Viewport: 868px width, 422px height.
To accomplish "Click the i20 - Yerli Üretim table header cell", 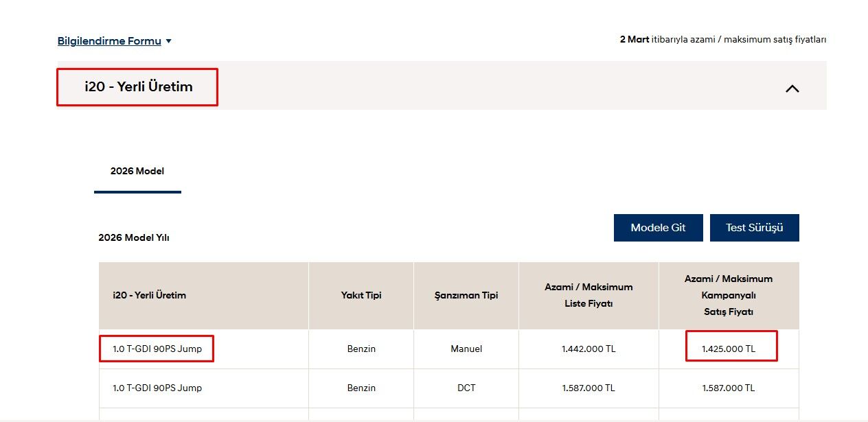I will point(150,295).
